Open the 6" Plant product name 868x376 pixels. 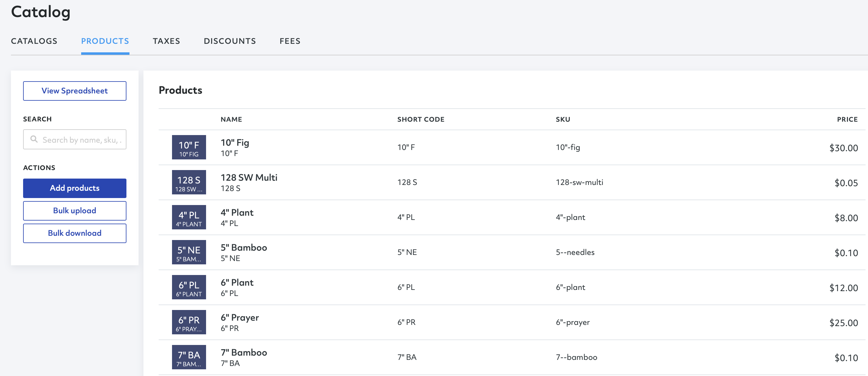237,283
